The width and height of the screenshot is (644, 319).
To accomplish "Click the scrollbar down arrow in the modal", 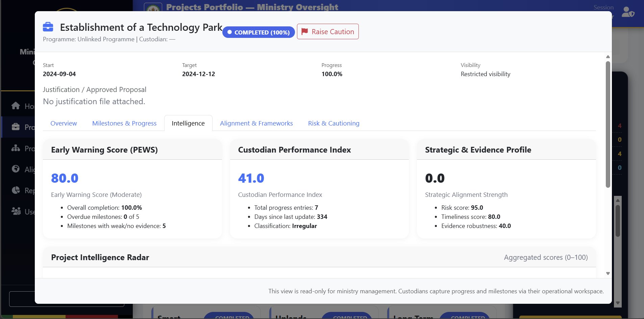I will [608, 273].
